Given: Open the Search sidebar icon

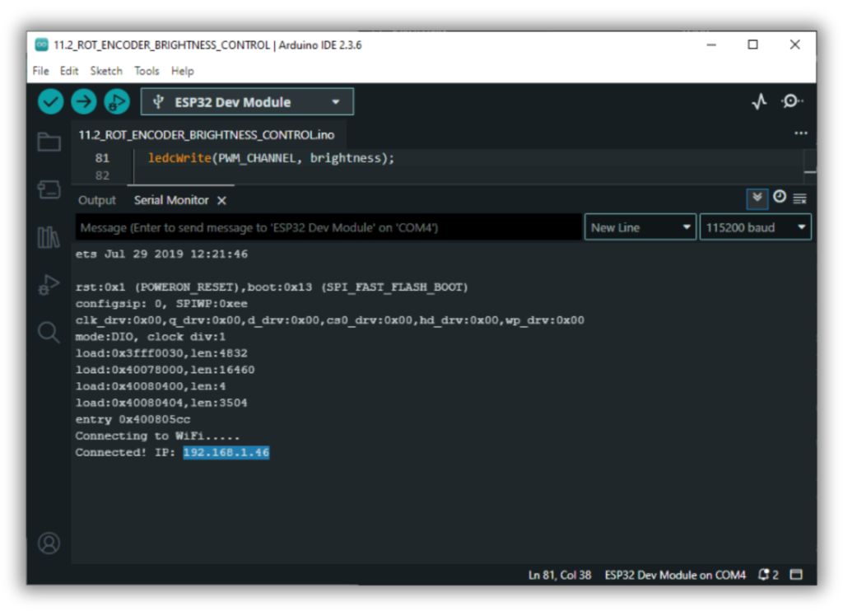Looking at the screenshot, I should (49, 333).
